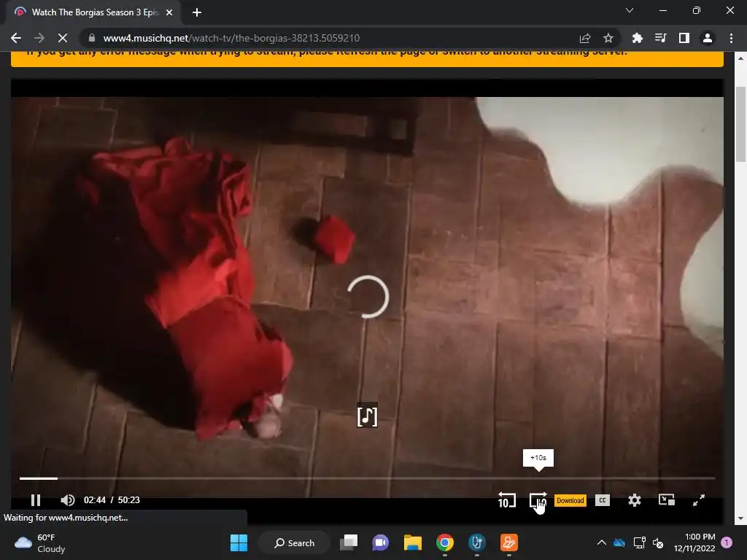Open File Explorer from taskbar
Screen dimensions: 747x560
pyautogui.click(x=413, y=542)
